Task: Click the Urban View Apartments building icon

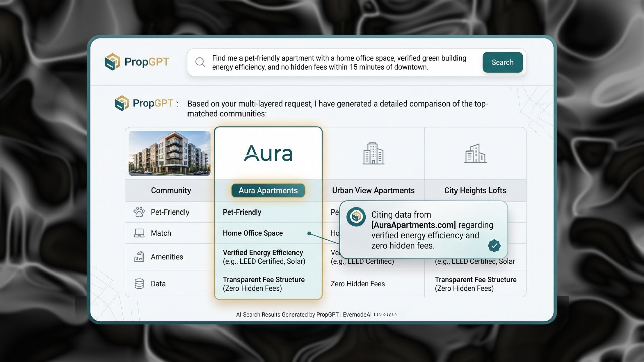Action: click(373, 154)
